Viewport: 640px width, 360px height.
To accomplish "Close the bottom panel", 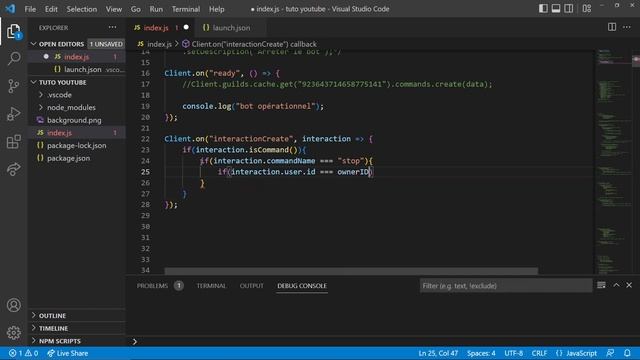I will pos(629,285).
